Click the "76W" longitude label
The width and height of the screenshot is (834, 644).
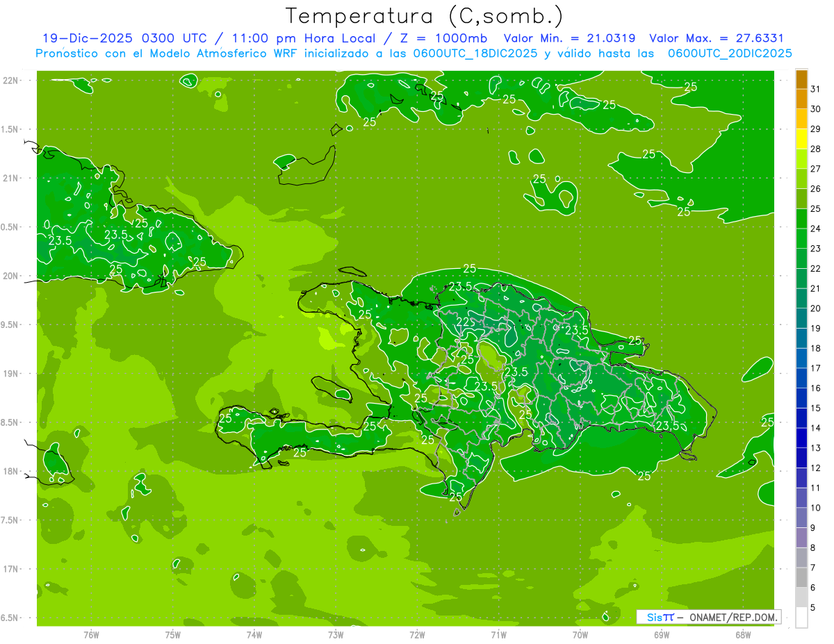91,634
